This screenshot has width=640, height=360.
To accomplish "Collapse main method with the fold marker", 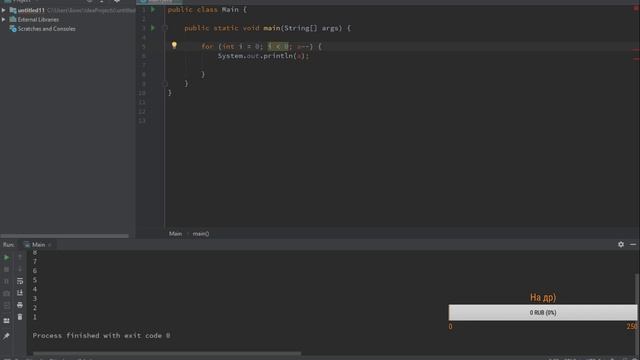I will click(x=165, y=28).
